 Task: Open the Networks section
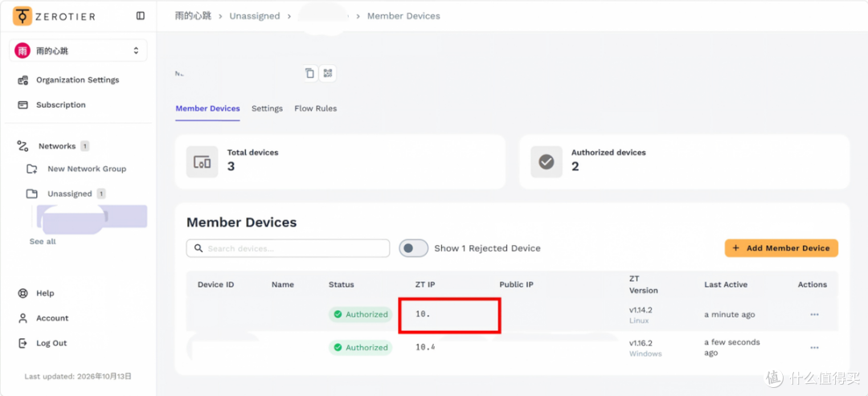click(57, 146)
